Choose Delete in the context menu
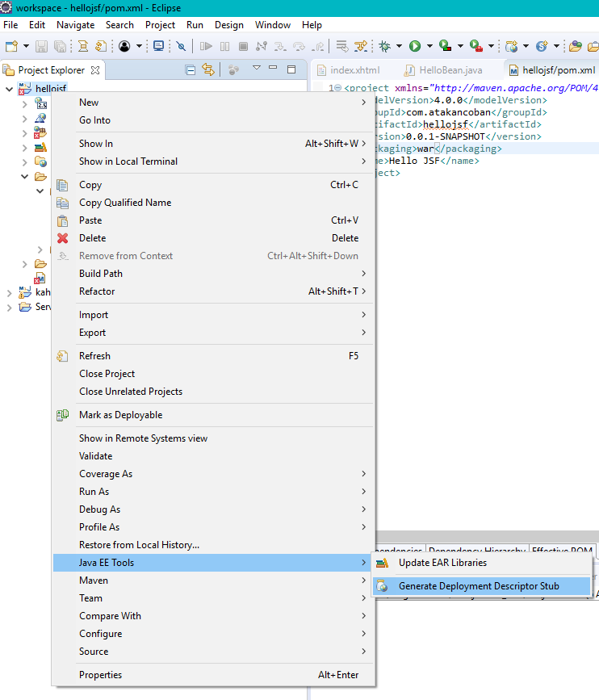This screenshot has width=599, height=700. click(x=213, y=238)
